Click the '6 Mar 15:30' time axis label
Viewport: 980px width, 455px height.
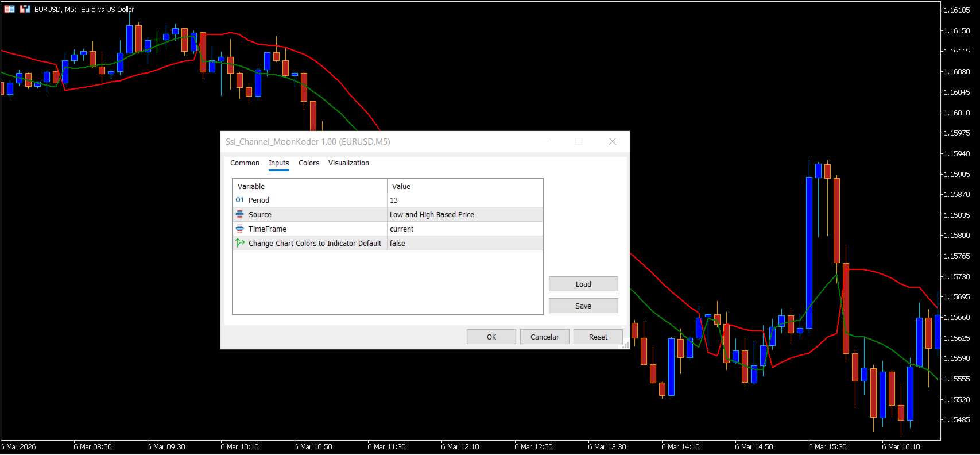coord(827,447)
